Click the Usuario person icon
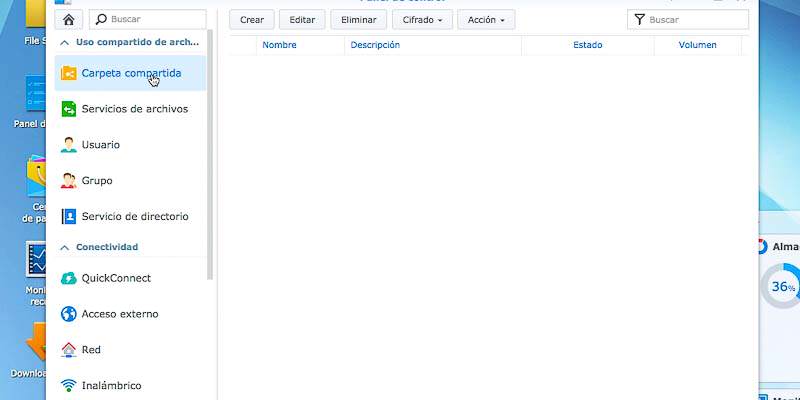 [x=68, y=144]
